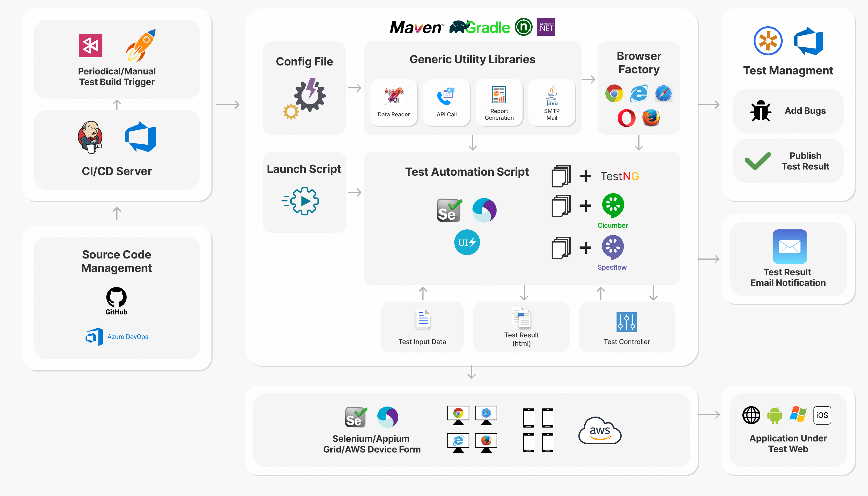The height and width of the screenshot is (496, 868).
Task: Click the purple Microsoft .NET logo
Action: click(546, 27)
